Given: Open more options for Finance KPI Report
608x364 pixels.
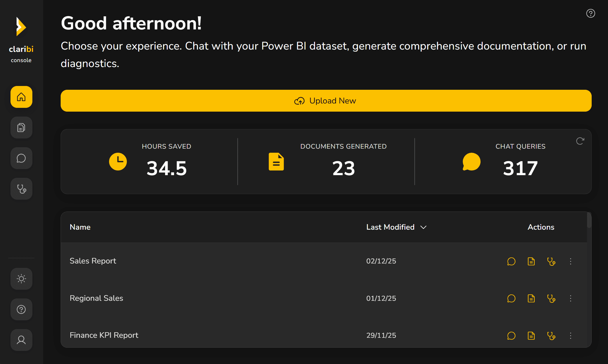Looking at the screenshot, I should coord(571,336).
